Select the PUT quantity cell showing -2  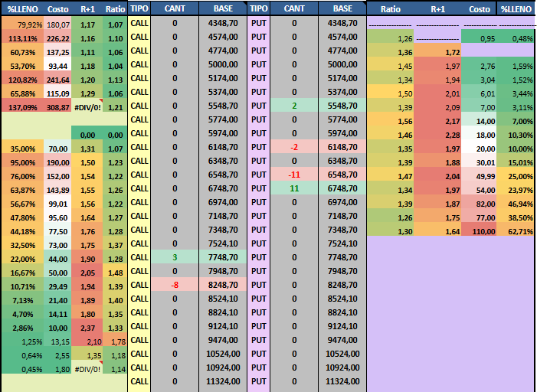coord(294,147)
